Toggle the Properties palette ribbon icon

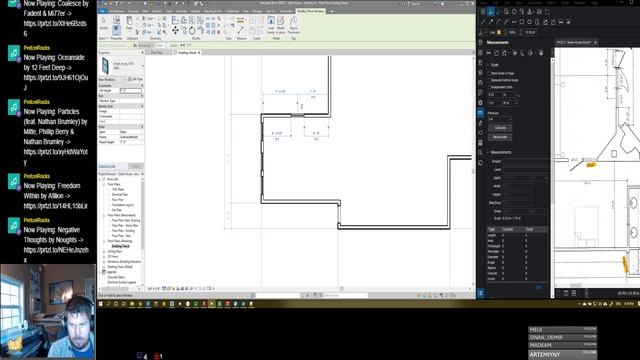click(x=116, y=30)
